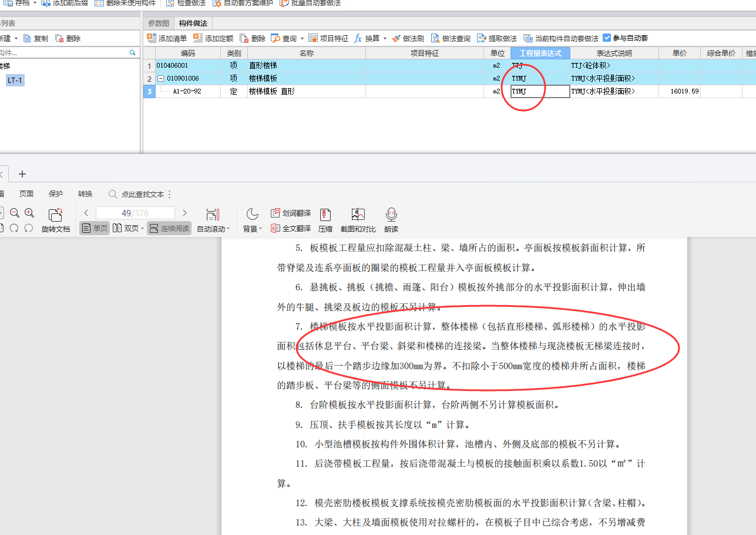Toggle 连续阅读 mode
The image size is (756, 535).
click(x=169, y=228)
